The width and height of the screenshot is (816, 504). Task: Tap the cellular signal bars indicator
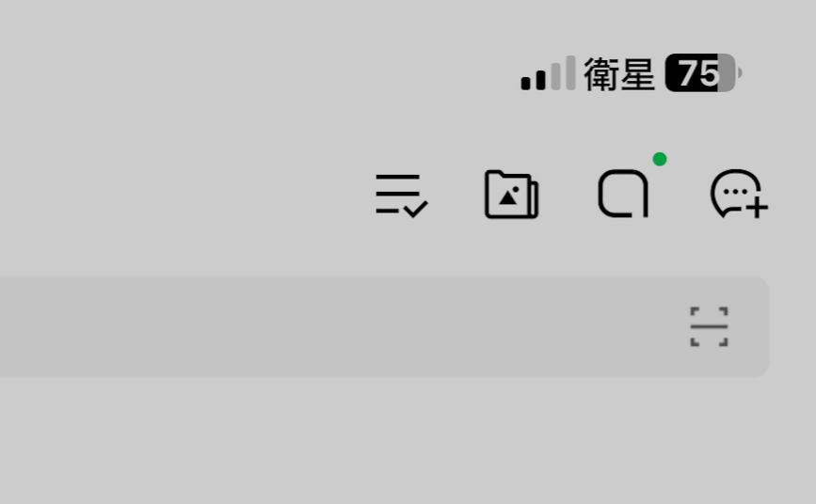(548, 72)
